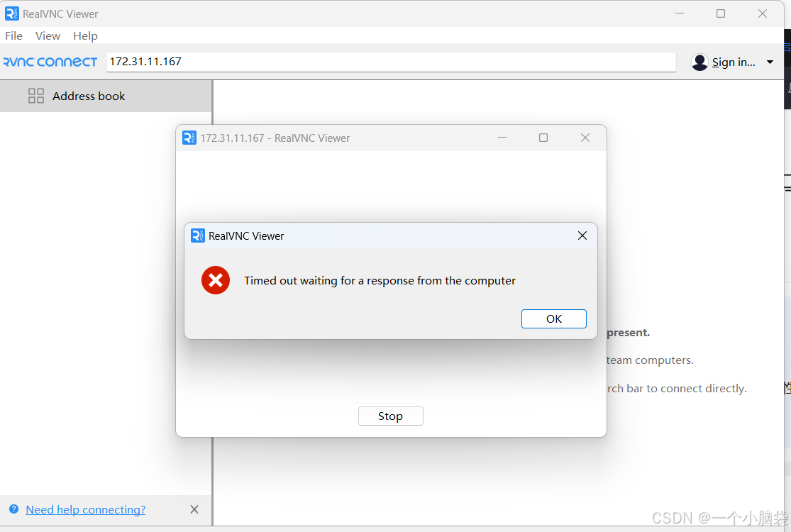This screenshot has width=791, height=532.
Task: Click the red error icon in dialog
Action: (x=216, y=280)
